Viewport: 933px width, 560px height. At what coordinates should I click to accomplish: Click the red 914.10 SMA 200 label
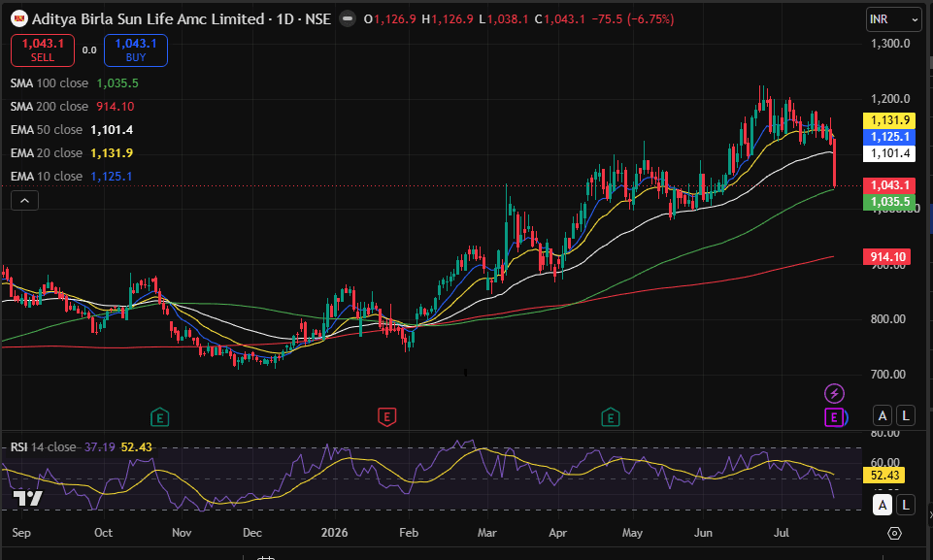coord(887,257)
